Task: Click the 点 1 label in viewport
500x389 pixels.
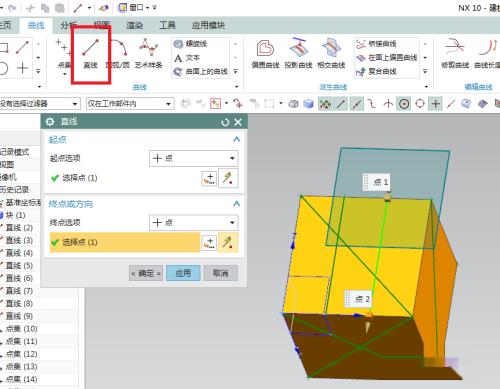Action: click(377, 182)
